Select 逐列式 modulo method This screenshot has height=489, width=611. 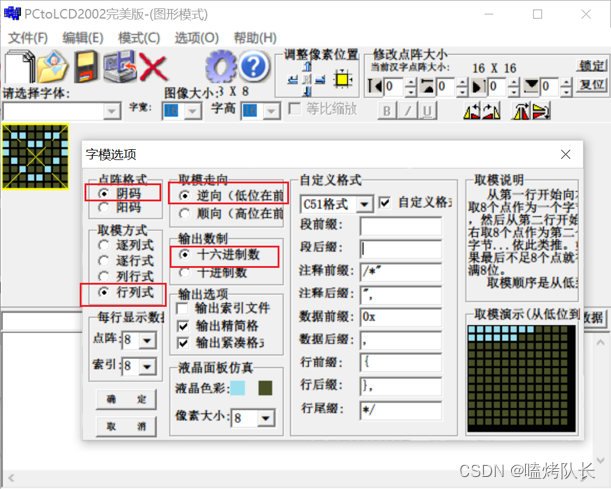(x=126, y=245)
